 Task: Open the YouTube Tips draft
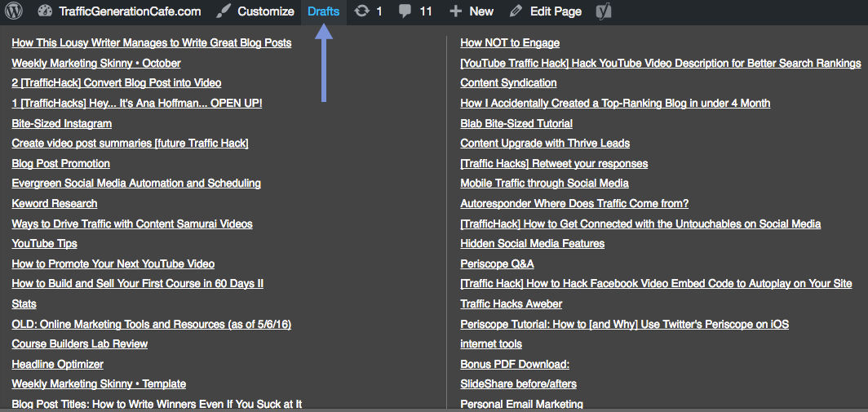44,244
